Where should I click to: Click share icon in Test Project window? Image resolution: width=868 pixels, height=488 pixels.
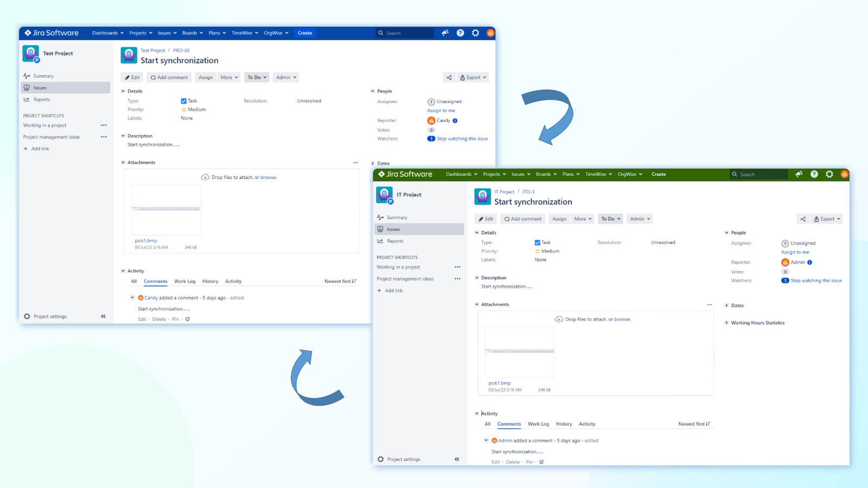point(449,78)
